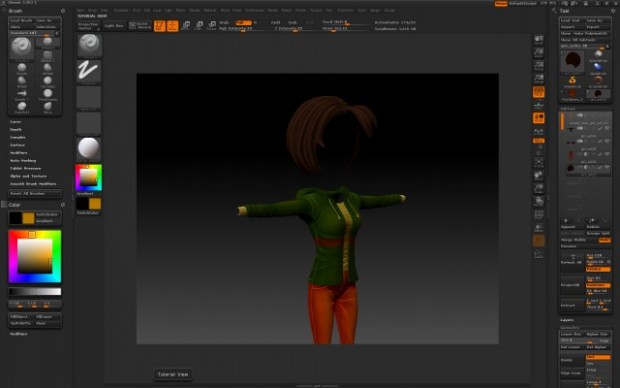Image resolution: width=620 pixels, height=388 pixels.
Task: Toggle the Zadd mode
Action: pos(276,23)
